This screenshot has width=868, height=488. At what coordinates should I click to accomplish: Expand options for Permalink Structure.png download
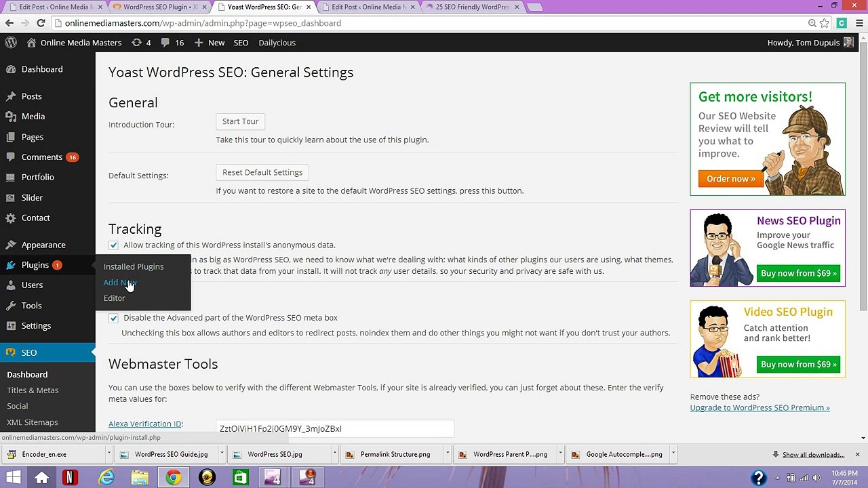coord(447,454)
